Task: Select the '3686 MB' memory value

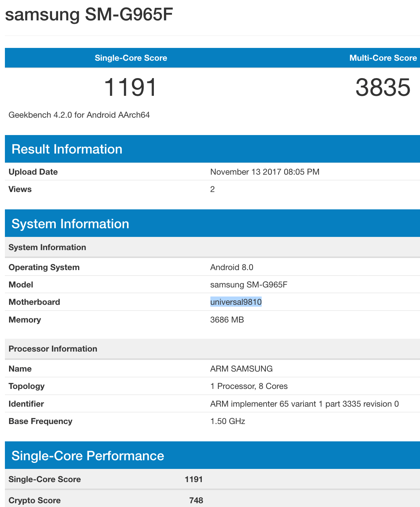Action: point(227,320)
